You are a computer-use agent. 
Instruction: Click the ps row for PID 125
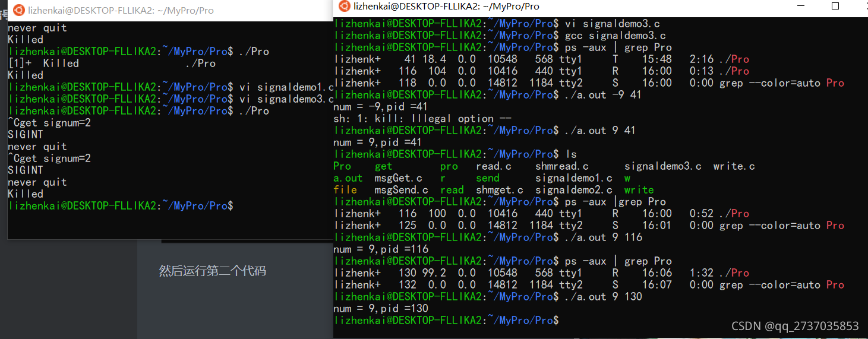(589, 226)
